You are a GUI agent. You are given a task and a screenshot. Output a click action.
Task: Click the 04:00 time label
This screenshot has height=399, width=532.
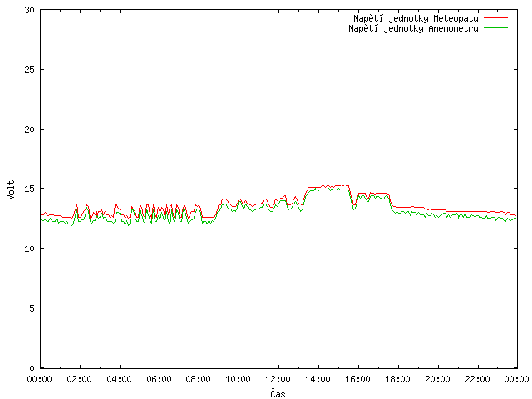[x=119, y=379]
